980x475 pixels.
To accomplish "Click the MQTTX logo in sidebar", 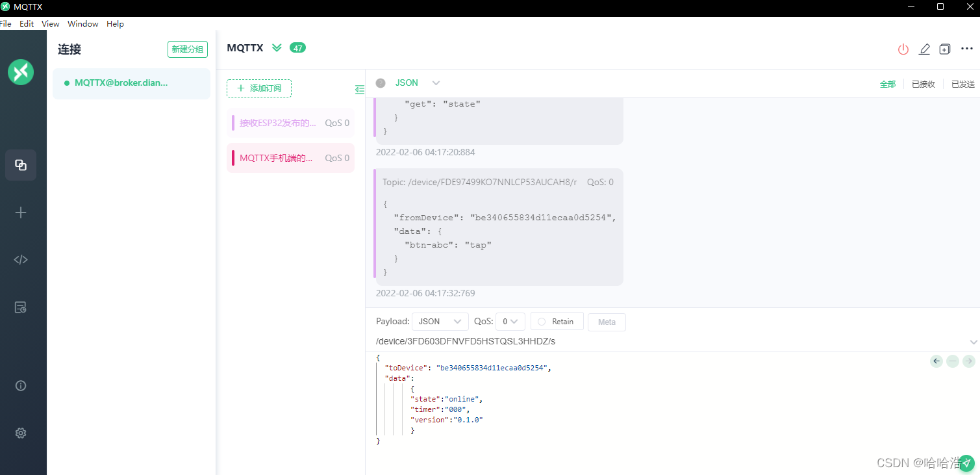I will [x=21, y=71].
